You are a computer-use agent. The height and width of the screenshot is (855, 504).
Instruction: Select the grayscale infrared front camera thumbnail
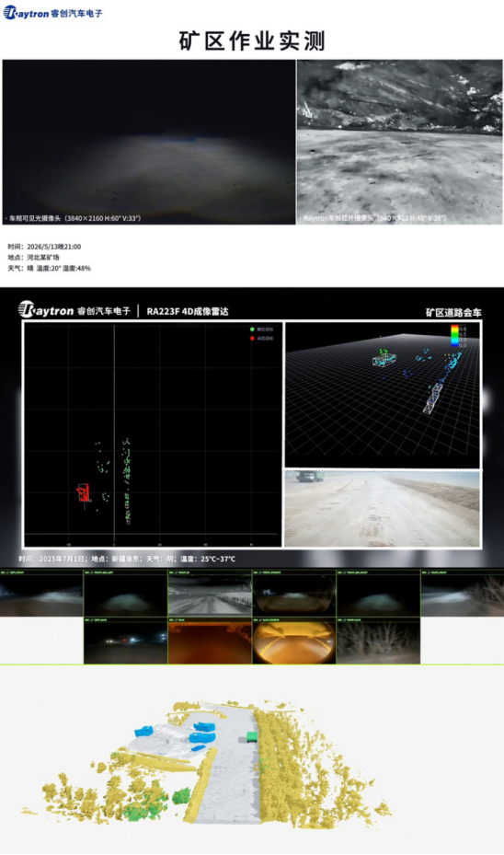(x=210, y=594)
